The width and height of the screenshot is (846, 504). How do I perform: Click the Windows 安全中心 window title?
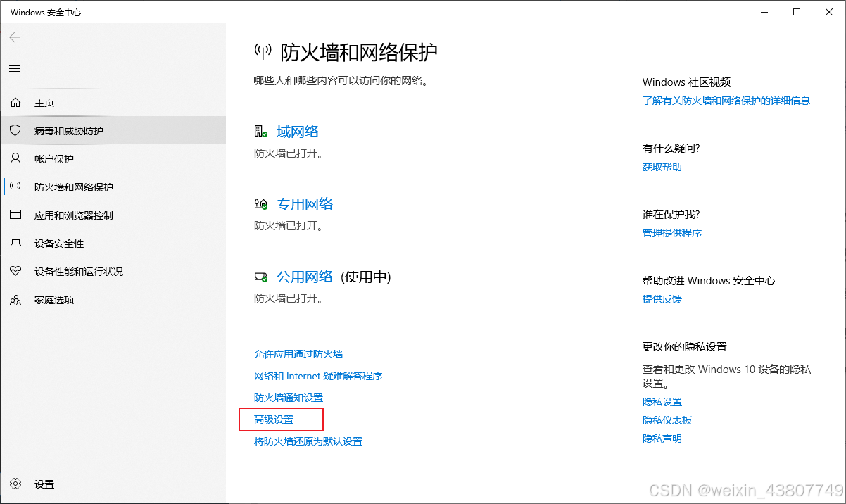coord(46,13)
